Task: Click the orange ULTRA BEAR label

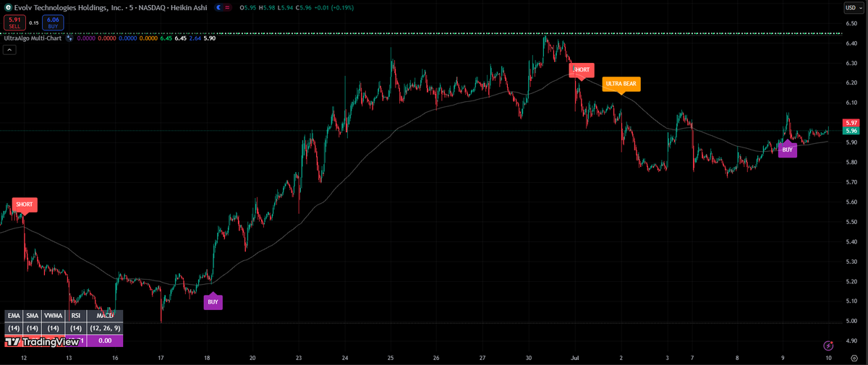Action: click(x=621, y=84)
